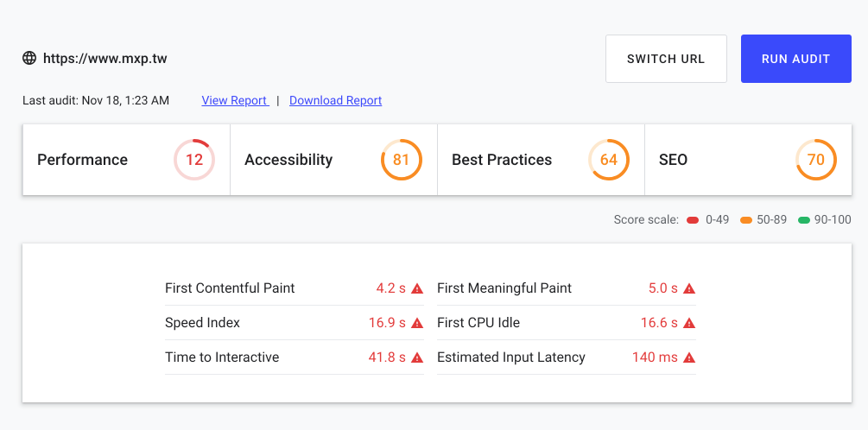Click warning triangle next to Time to Interactive
The width and height of the screenshot is (868, 430).
(417, 357)
